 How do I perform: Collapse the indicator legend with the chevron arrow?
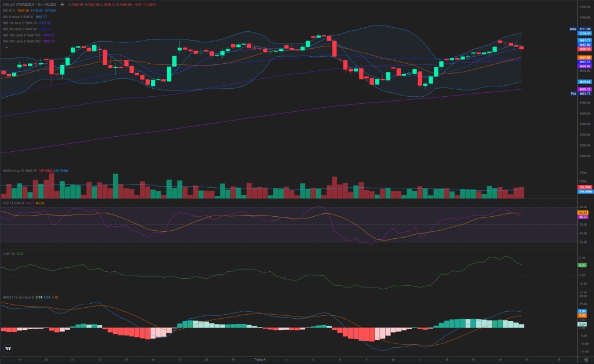(6, 48)
